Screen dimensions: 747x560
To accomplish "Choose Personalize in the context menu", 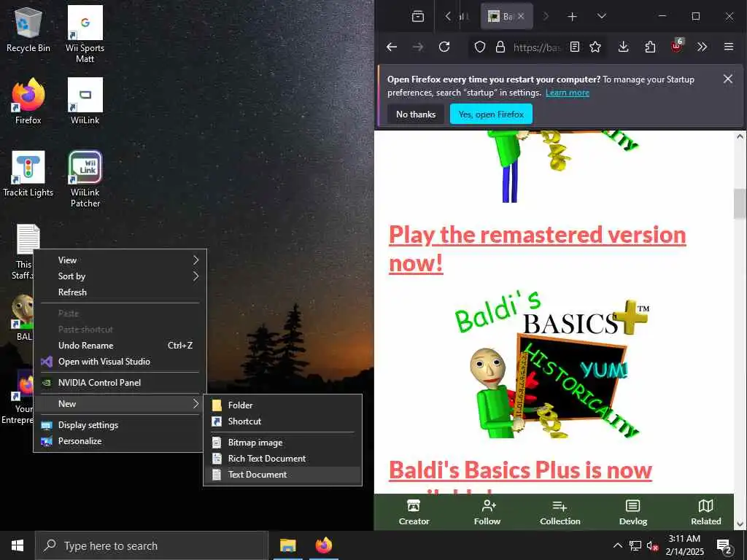I will click(120, 441).
